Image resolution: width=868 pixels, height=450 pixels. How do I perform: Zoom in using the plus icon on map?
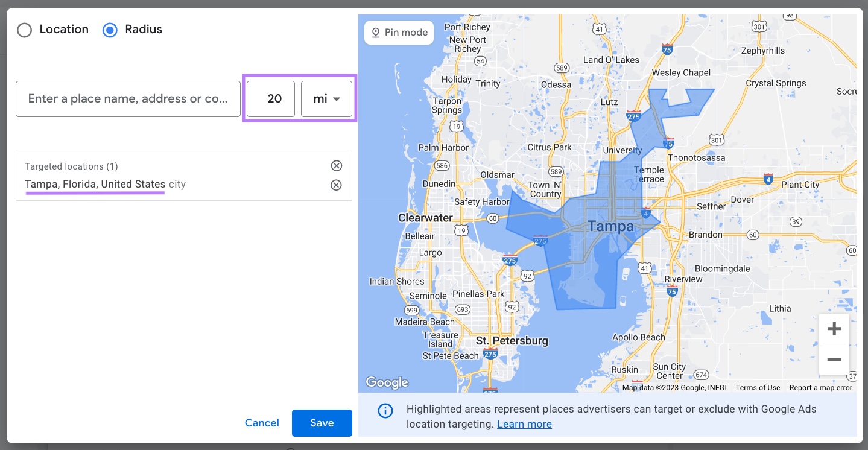tap(834, 328)
